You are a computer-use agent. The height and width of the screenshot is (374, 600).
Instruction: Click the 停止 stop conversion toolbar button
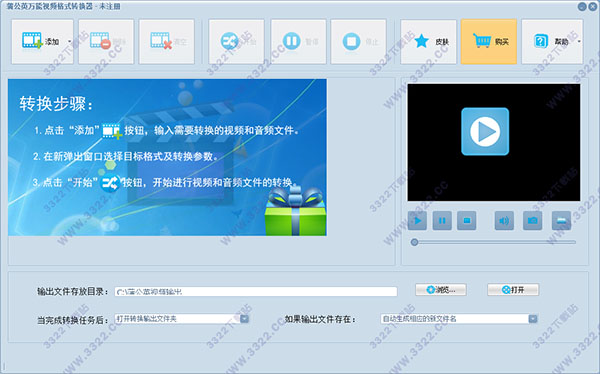(x=359, y=41)
